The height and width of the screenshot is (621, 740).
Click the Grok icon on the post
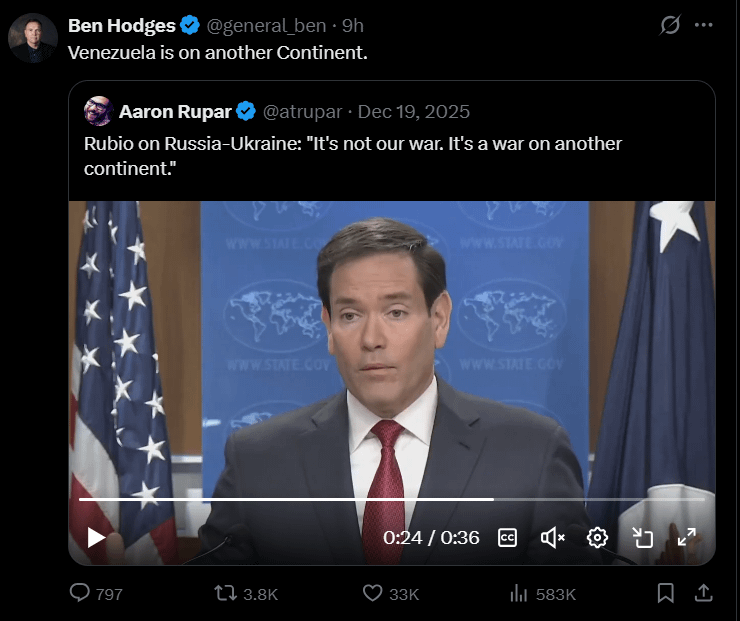pos(670,26)
